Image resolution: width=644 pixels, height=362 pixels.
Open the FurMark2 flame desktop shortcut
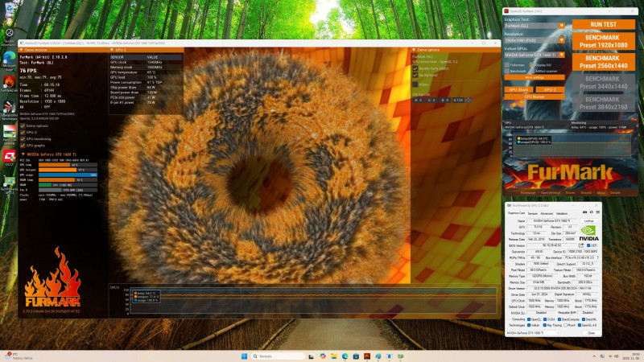click(9, 83)
